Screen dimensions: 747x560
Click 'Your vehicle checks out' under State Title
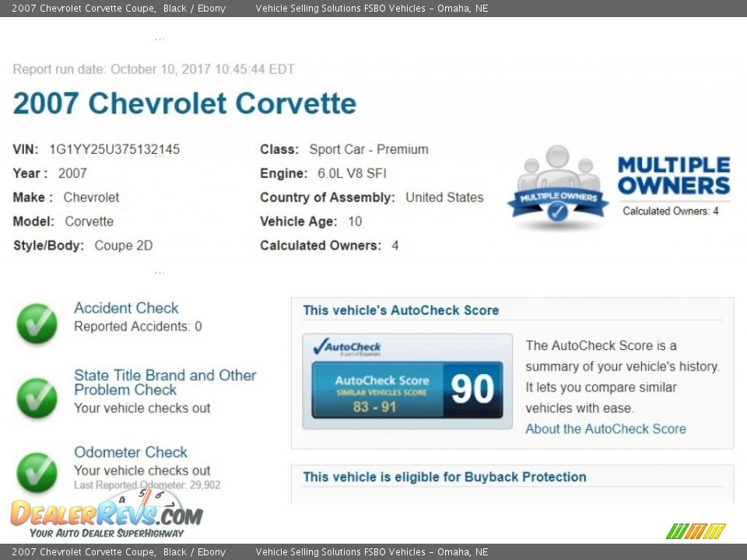142,408
